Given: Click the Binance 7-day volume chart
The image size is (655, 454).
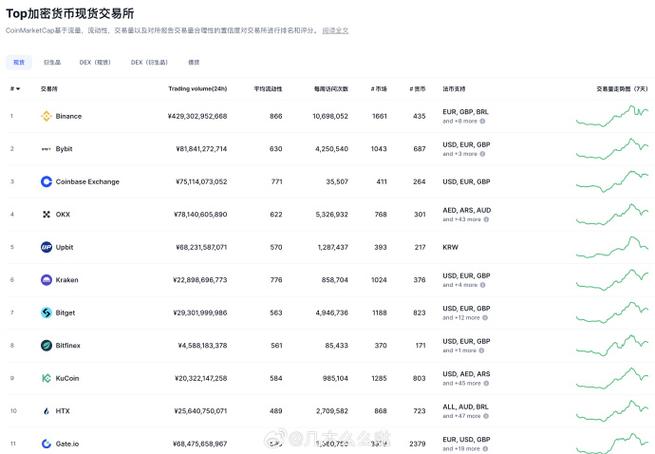Looking at the screenshot, I should pyautogui.click(x=612, y=116).
